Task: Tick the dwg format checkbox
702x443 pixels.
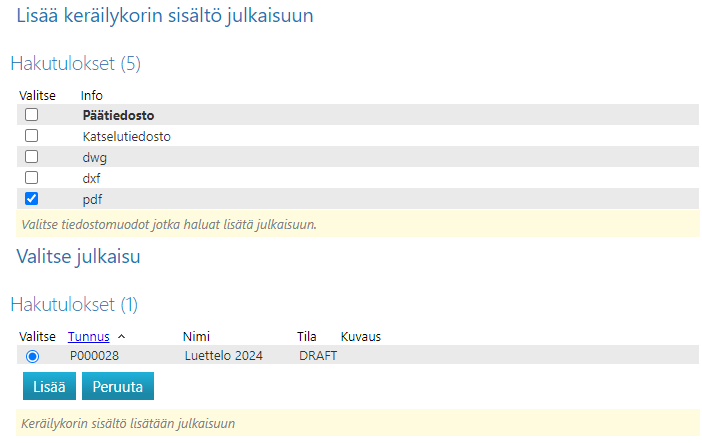Action: point(31,157)
